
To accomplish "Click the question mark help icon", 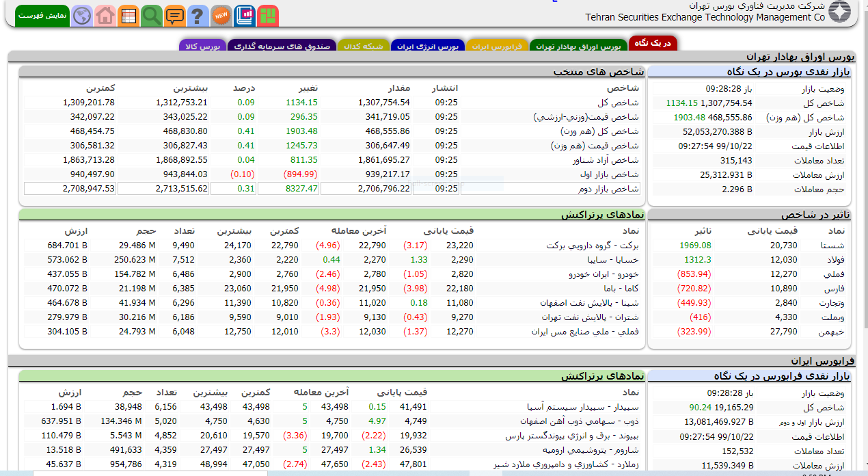I will [x=198, y=16].
